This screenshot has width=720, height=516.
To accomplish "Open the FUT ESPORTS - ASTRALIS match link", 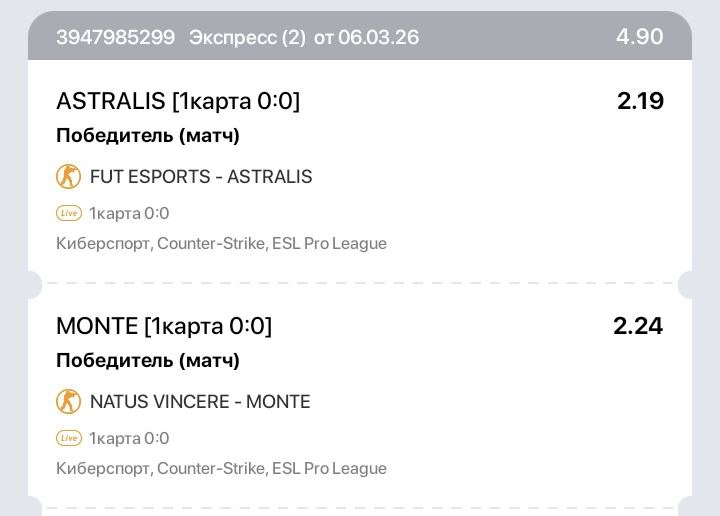I will [201, 177].
